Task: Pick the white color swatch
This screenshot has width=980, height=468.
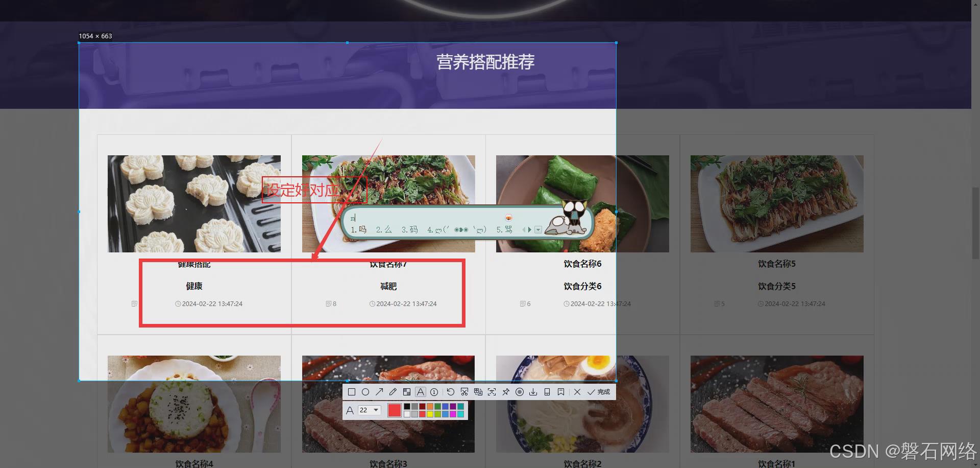Action: point(407,414)
